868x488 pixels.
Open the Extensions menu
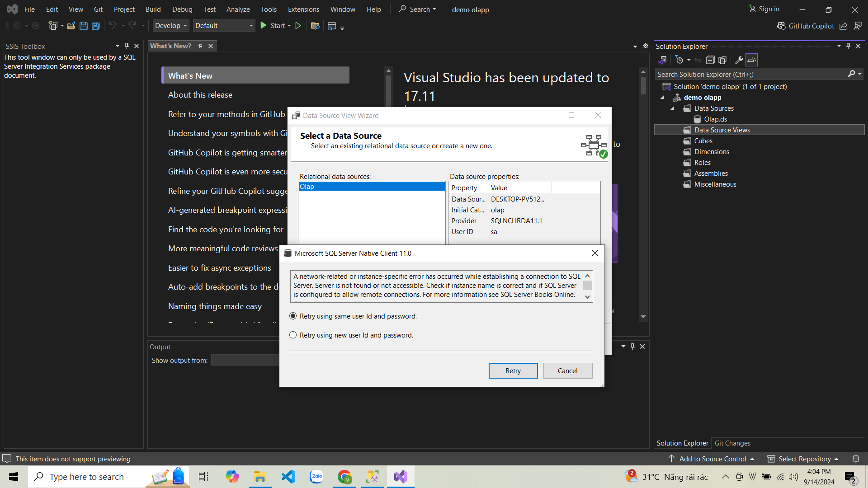[303, 9]
